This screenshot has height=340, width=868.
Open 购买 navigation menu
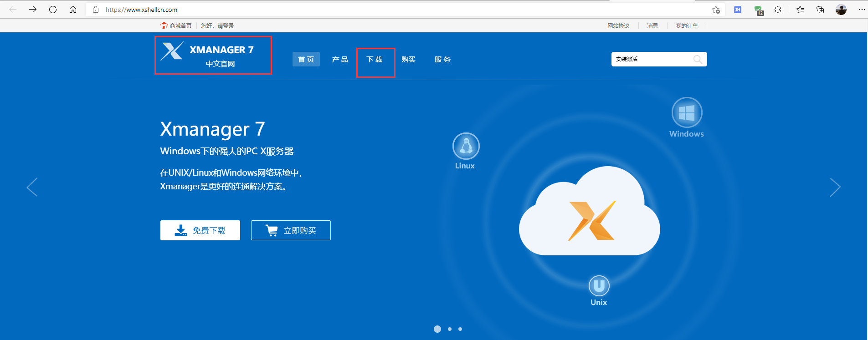[x=409, y=60]
